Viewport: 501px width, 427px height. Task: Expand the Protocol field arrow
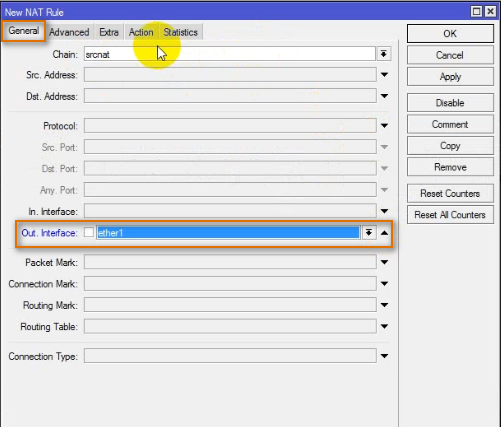coord(384,126)
